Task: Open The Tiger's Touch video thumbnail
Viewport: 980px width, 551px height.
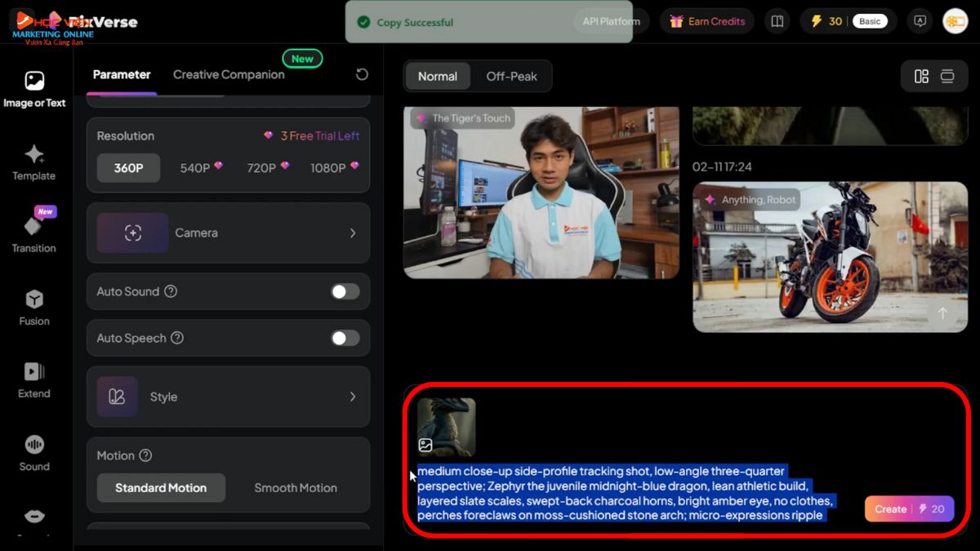Action: click(x=541, y=193)
